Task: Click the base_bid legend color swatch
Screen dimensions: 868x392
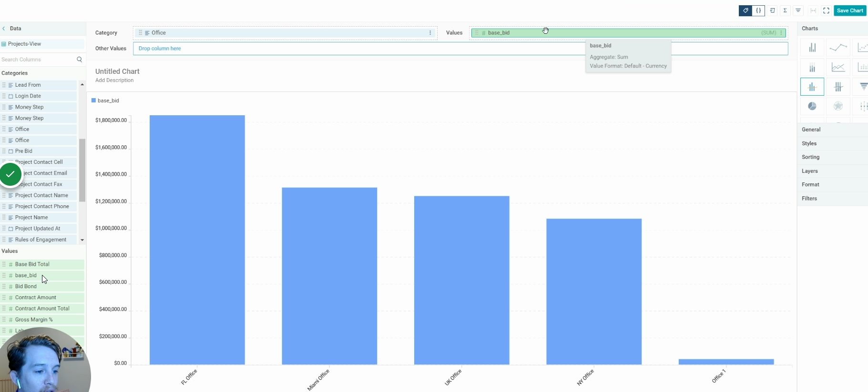Action: (94, 101)
